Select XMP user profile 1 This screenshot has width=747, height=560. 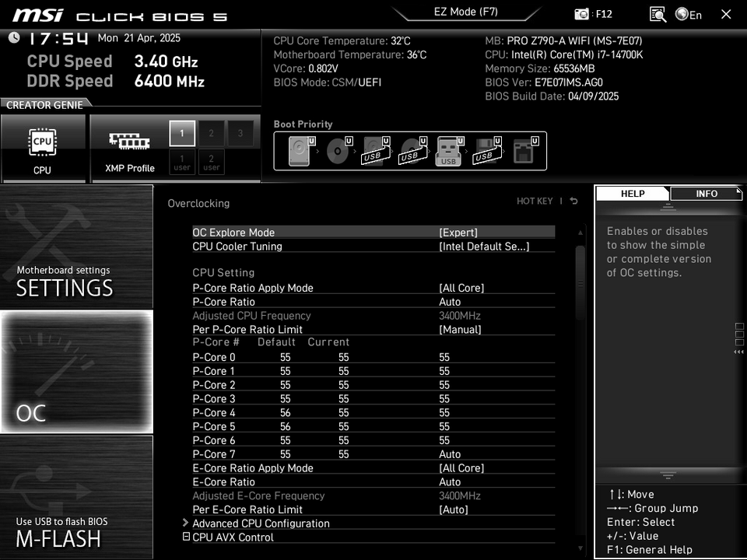click(182, 162)
